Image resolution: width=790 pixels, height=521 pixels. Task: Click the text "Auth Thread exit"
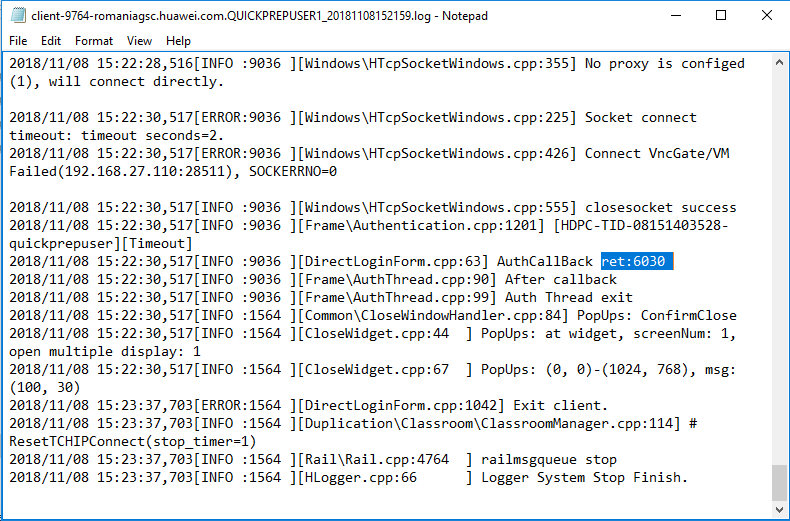569,298
